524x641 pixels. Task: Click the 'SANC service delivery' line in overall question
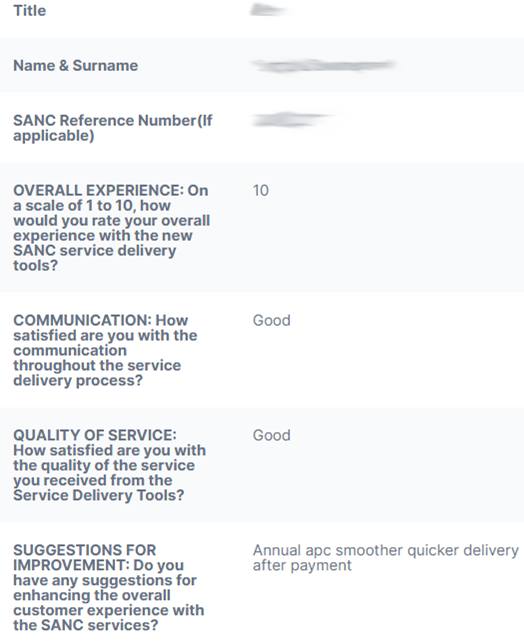coord(94,251)
